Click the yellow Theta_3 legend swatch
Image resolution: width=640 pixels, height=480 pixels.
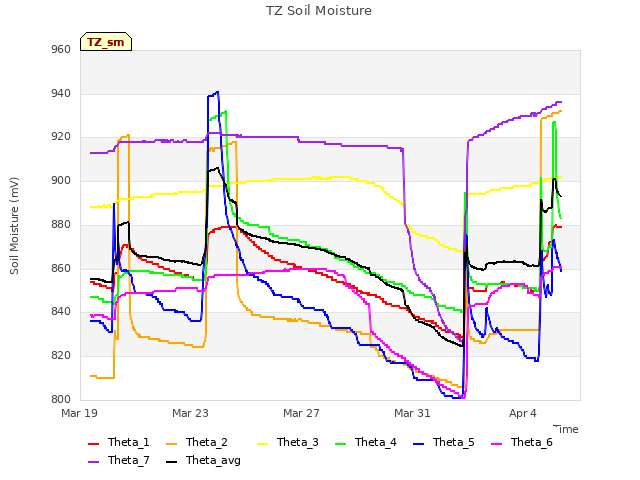pos(262,444)
